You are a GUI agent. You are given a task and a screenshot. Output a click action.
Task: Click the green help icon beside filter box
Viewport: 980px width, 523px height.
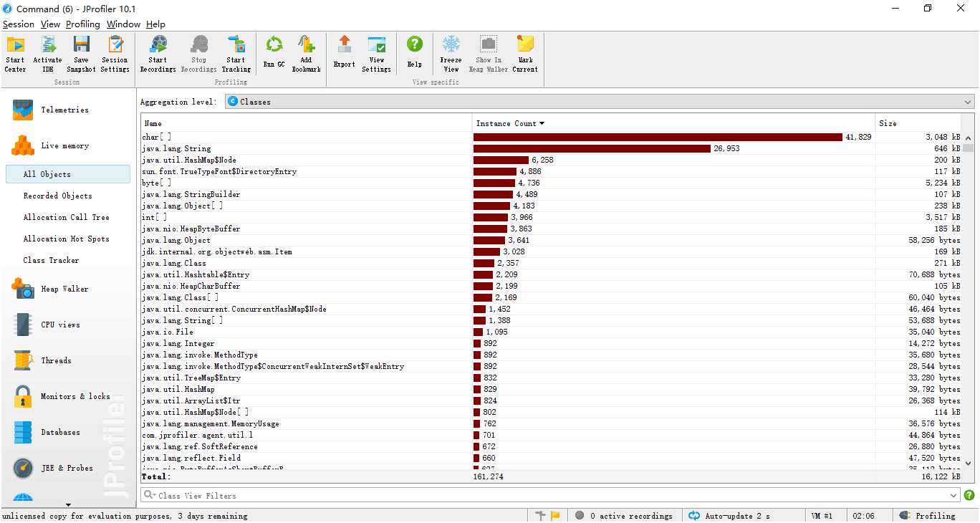(969, 495)
